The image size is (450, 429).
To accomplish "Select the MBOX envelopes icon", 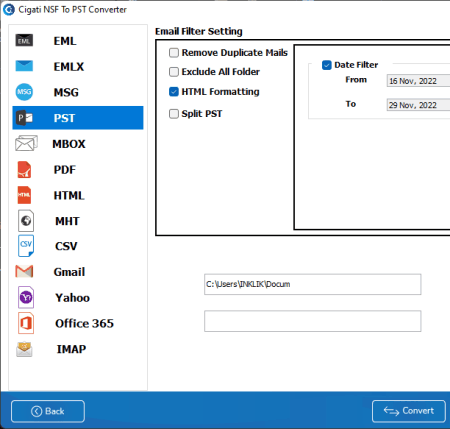I will 26,143.
